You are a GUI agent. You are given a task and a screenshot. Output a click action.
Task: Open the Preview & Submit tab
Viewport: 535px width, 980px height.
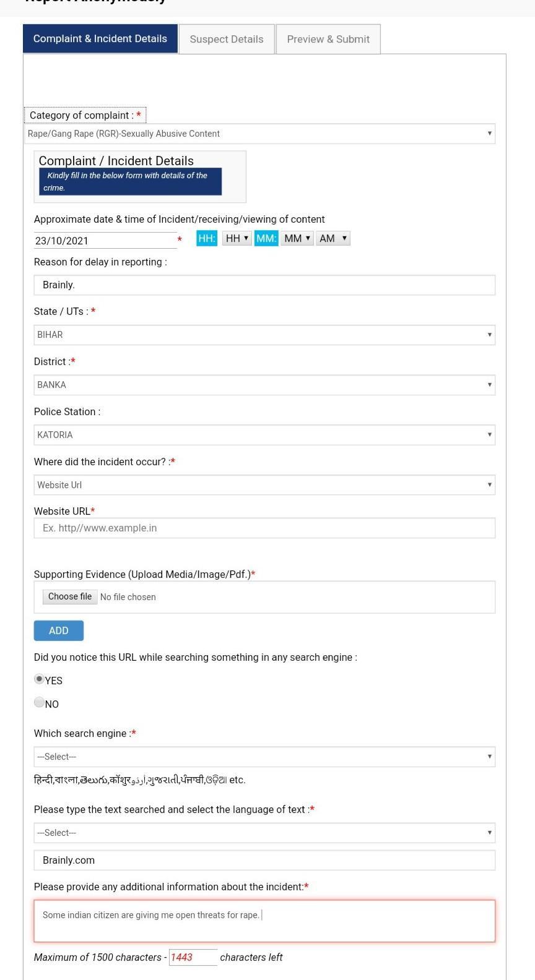(328, 39)
